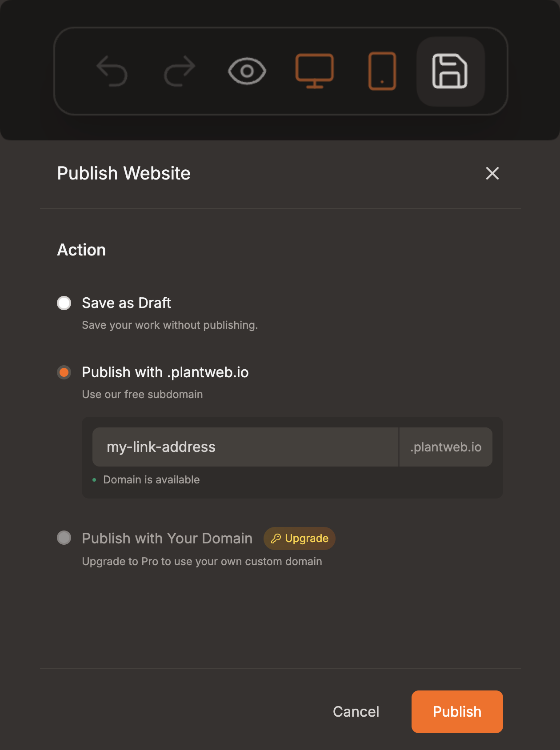Click the "Use our free subdomain" description
This screenshot has width=560, height=750.
click(142, 395)
